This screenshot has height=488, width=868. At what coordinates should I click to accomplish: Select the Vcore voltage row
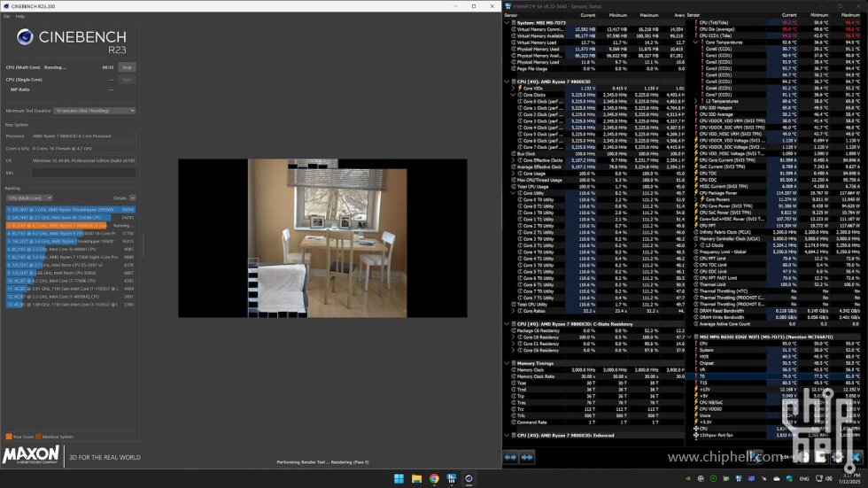click(778, 415)
